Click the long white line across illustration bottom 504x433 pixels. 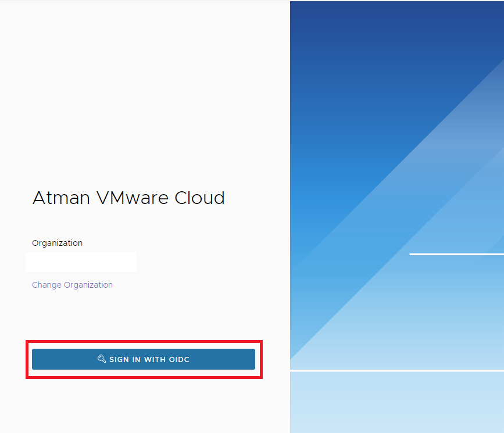396,370
